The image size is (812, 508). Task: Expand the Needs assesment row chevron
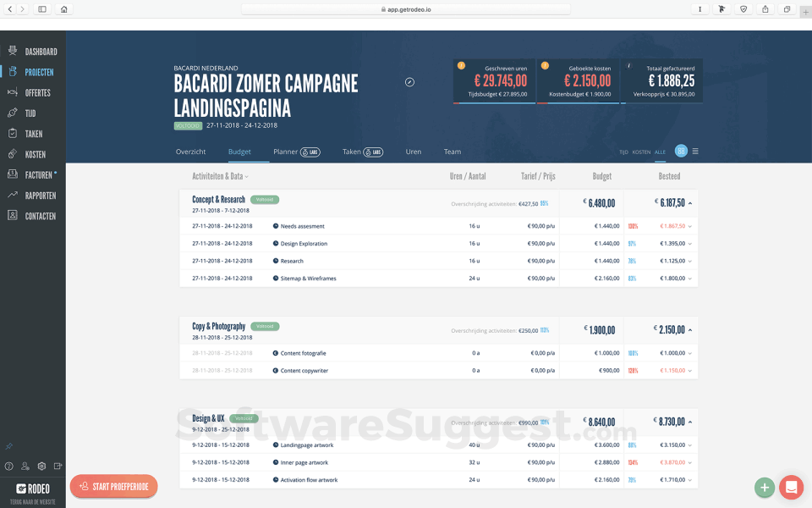pos(690,227)
